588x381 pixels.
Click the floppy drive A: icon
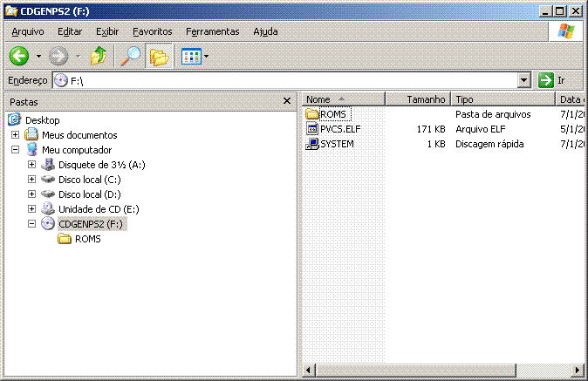pyautogui.click(x=48, y=164)
